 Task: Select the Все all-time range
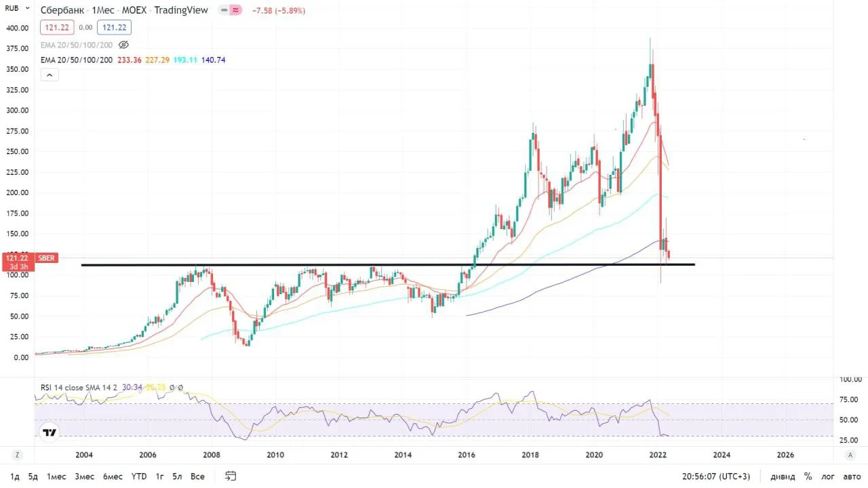pyautogui.click(x=197, y=476)
